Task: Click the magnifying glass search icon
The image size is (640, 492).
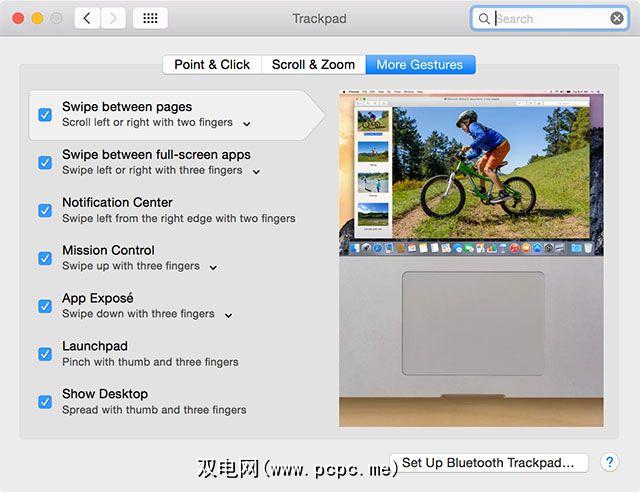Action: tap(484, 19)
